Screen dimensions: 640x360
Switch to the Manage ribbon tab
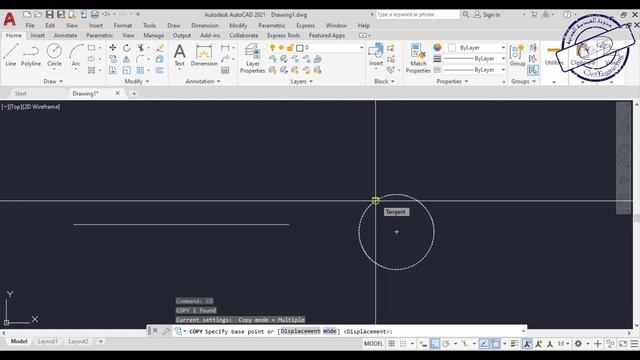[x=153, y=36]
